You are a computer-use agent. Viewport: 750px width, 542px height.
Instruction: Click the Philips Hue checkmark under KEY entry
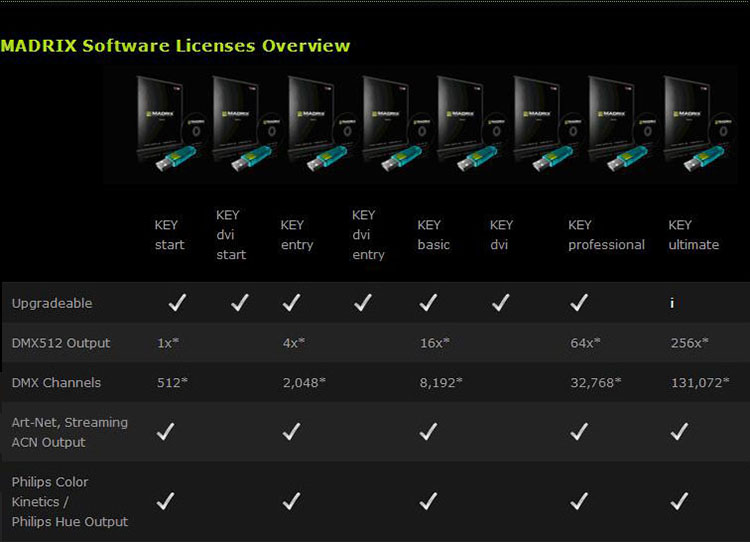[292, 501]
